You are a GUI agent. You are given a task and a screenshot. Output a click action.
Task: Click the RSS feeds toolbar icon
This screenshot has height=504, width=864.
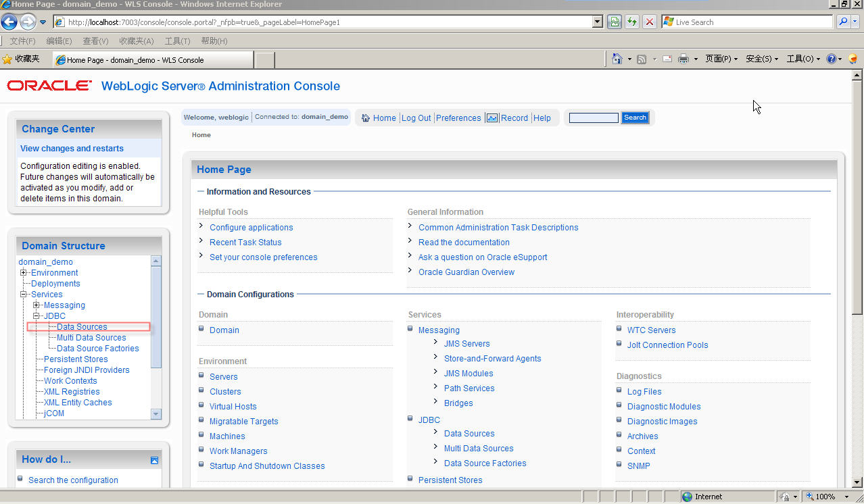click(x=642, y=59)
